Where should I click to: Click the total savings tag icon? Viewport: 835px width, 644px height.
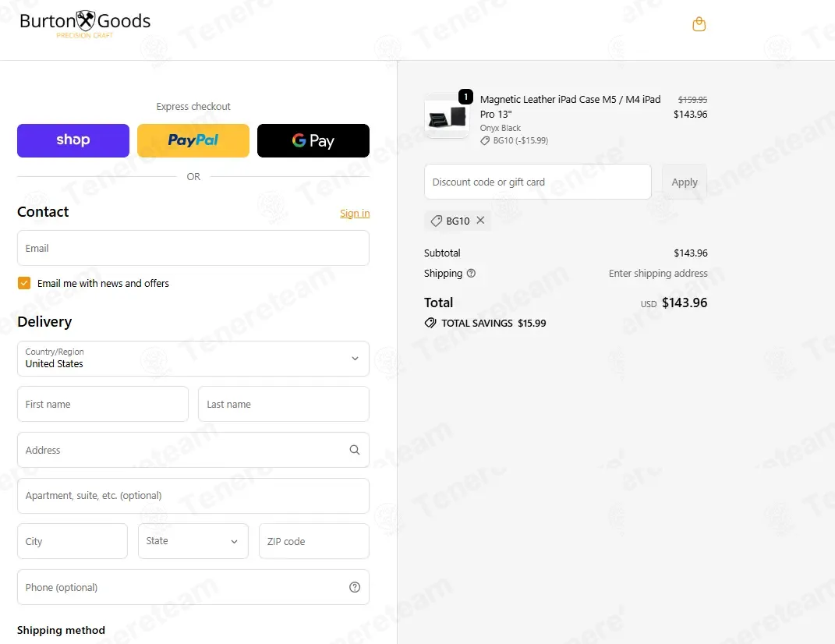point(430,323)
